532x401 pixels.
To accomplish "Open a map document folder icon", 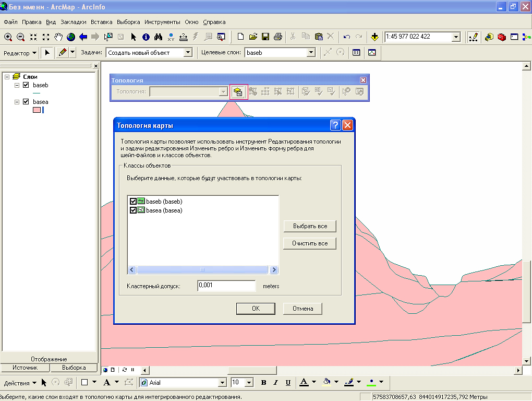I will click(253, 37).
